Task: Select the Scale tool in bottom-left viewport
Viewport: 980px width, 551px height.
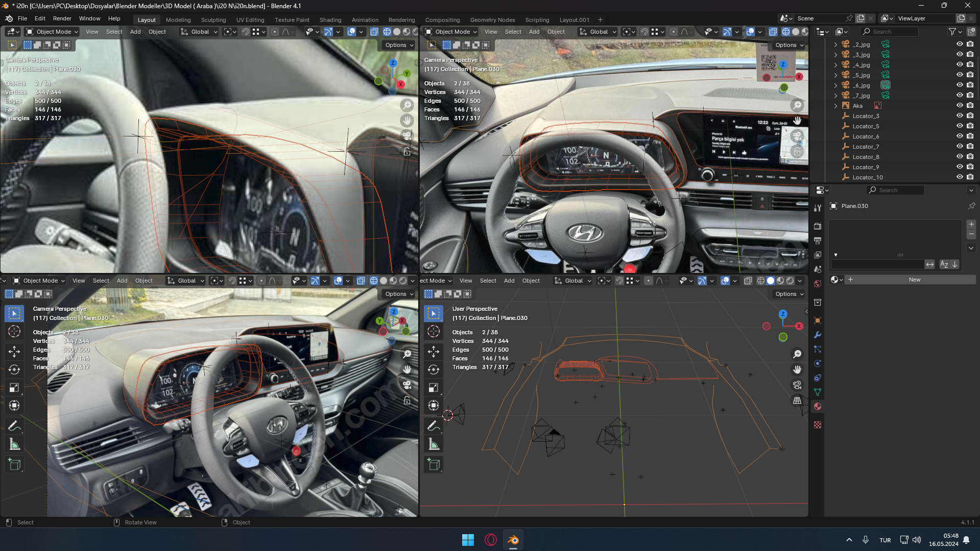Action: click(14, 387)
